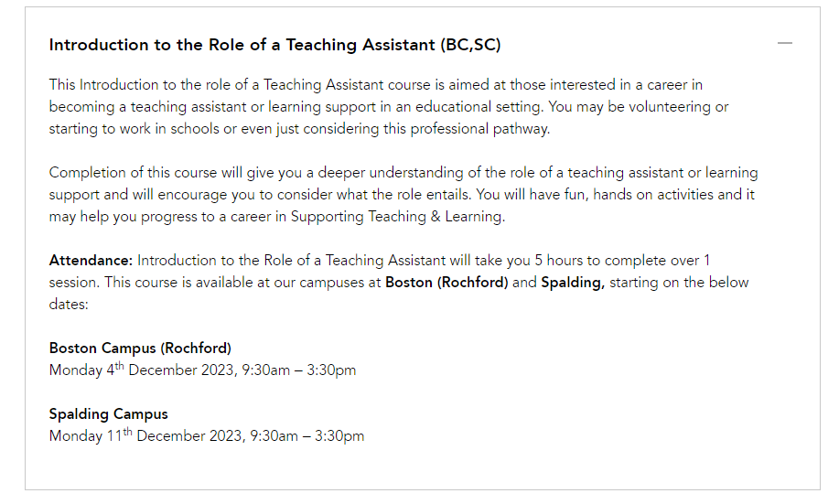Image resolution: width=839 pixels, height=504 pixels.
Task: Click bold Boston (Rochford) in the attendance paragraph
Action: pyautogui.click(x=446, y=283)
